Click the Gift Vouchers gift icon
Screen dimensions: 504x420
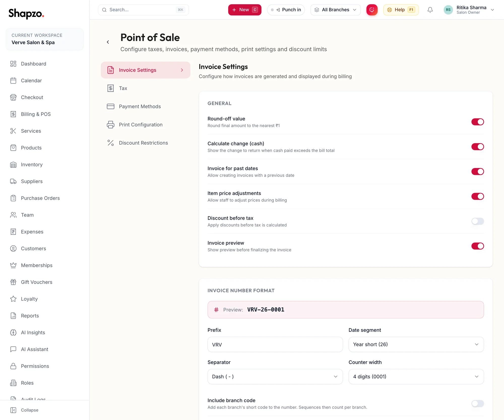click(13, 282)
